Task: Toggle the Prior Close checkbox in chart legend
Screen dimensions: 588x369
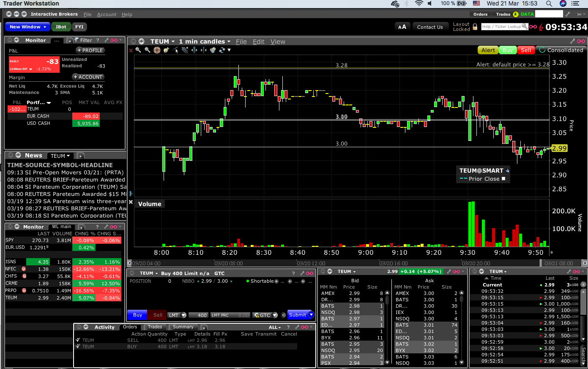Action: click(503, 179)
